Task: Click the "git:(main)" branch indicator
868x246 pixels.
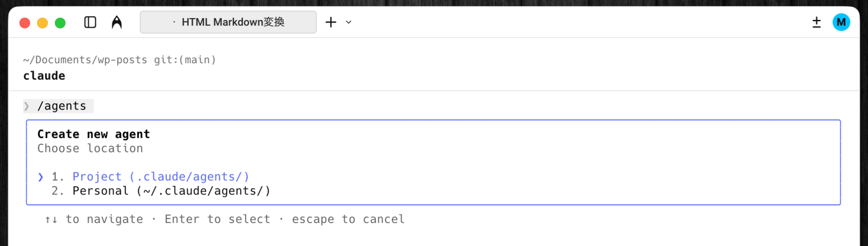Action: [185, 60]
